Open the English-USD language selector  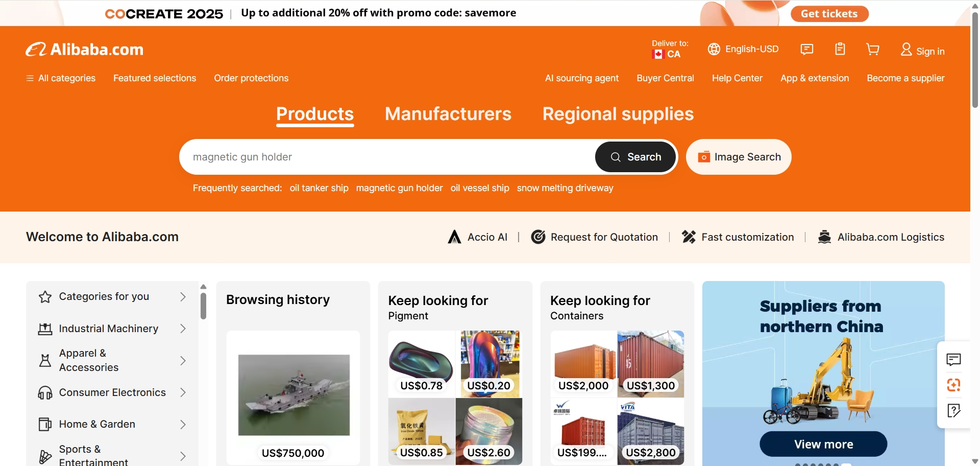coord(744,49)
